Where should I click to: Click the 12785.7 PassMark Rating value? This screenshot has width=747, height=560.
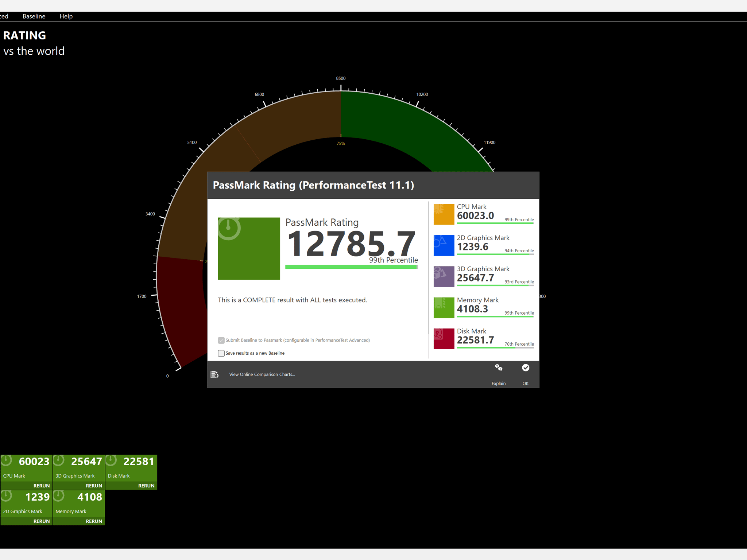pos(351,243)
